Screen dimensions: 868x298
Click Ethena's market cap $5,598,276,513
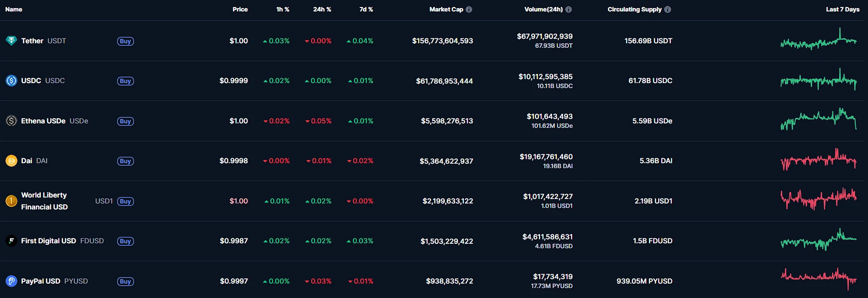[x=447, y=121]
